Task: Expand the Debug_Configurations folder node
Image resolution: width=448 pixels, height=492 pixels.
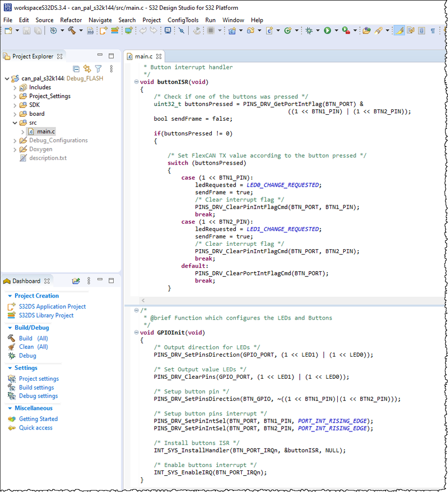Action: coord(15,140)
